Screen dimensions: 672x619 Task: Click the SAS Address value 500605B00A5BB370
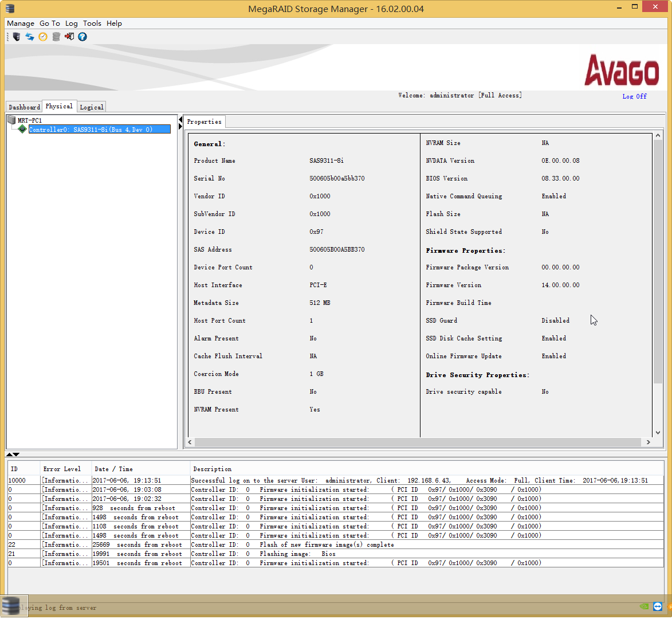[337, 249]
